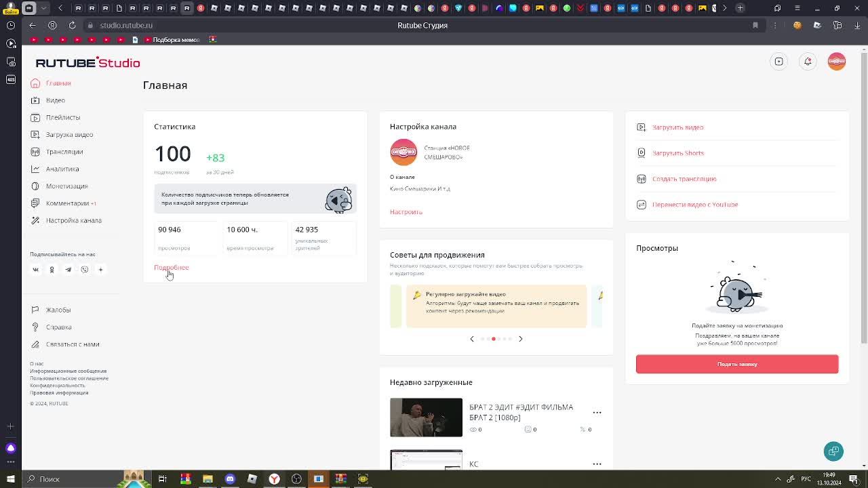Click the Alice assistant icon
The width and height of the screenshot is (868, 488).
(11, 448)
